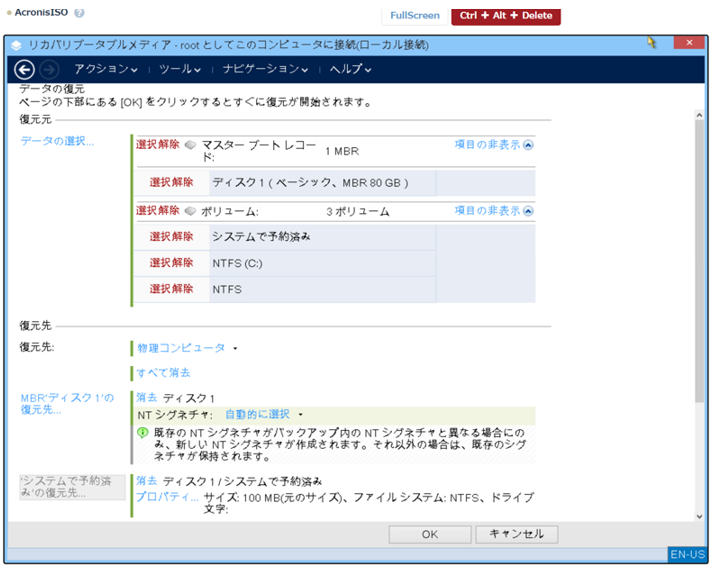The image size is (711, 566).
Task: Click the back arrow navigation icon
Action: pos(25,69)
